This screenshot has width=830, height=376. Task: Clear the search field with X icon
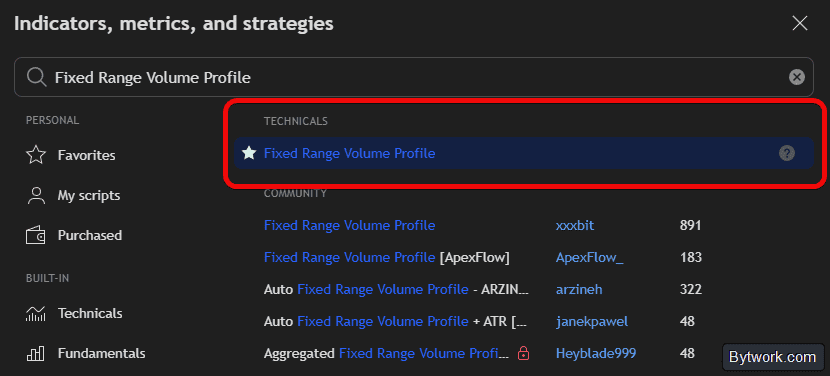[797, 77]
